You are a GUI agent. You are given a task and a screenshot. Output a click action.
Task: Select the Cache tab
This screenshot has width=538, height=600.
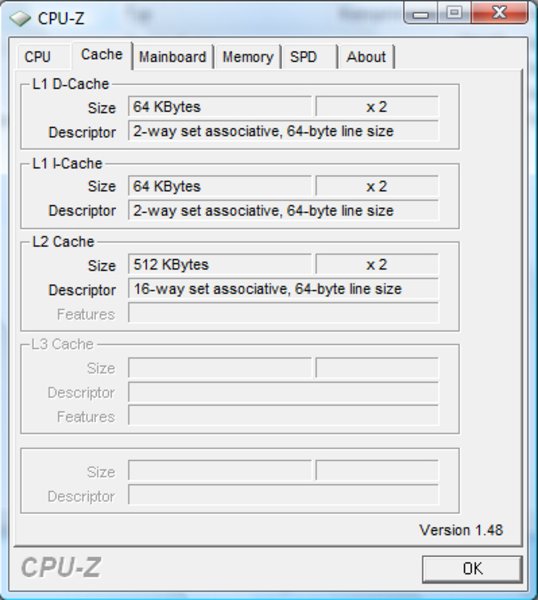click(x=102, y=55)
